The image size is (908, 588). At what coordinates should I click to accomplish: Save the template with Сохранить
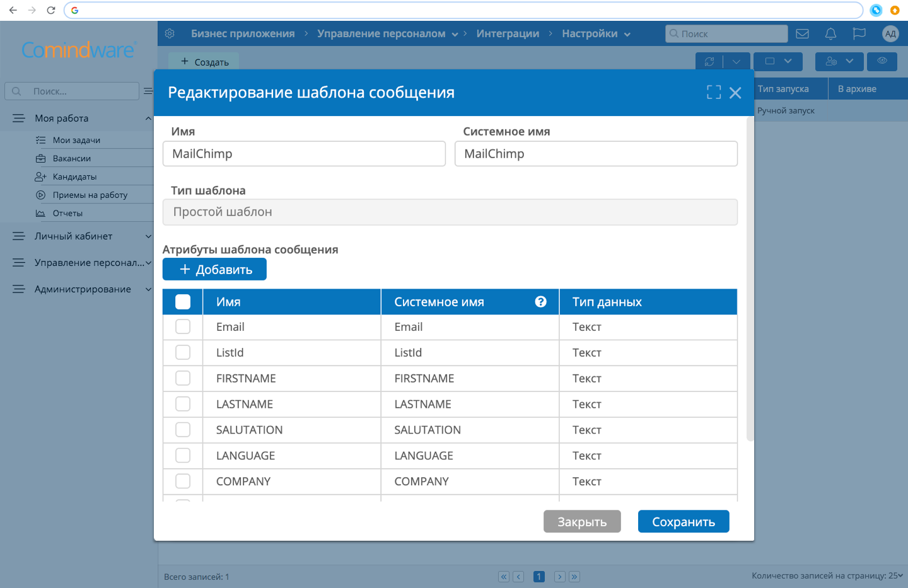coord(684,521)
